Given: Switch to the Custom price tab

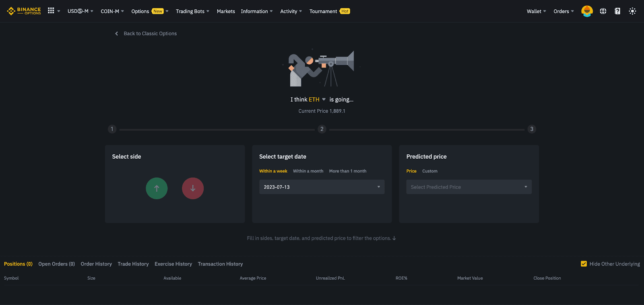Looking at the screenshot, I should pyautogui.click(x=430, y=171).
